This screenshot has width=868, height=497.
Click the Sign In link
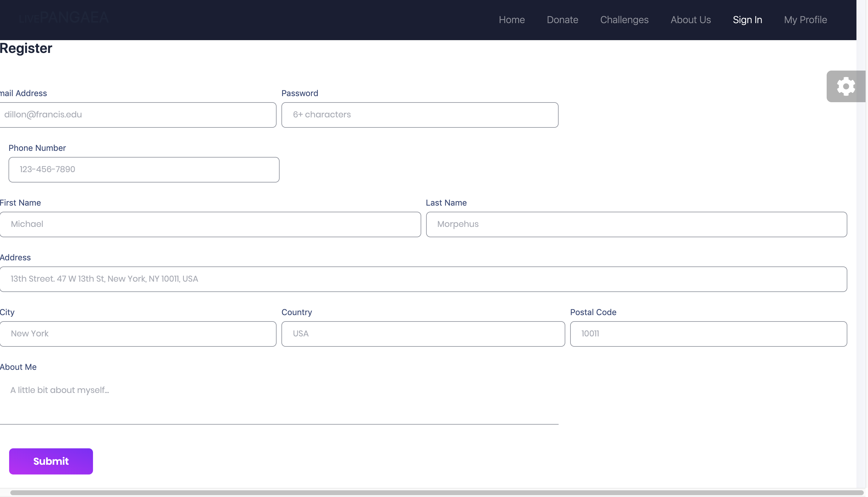[x=747, y=20]
